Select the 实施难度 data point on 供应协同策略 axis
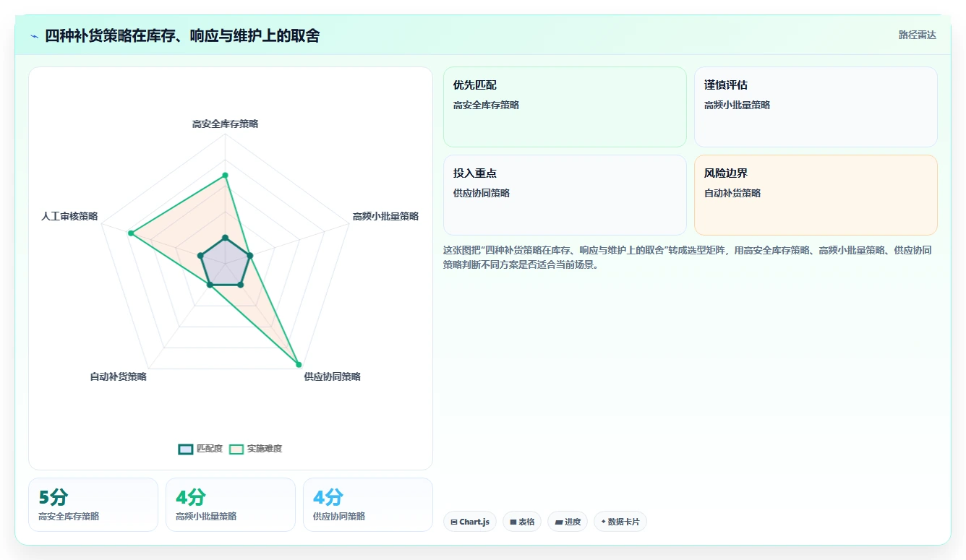 click(x=298, y=364)
